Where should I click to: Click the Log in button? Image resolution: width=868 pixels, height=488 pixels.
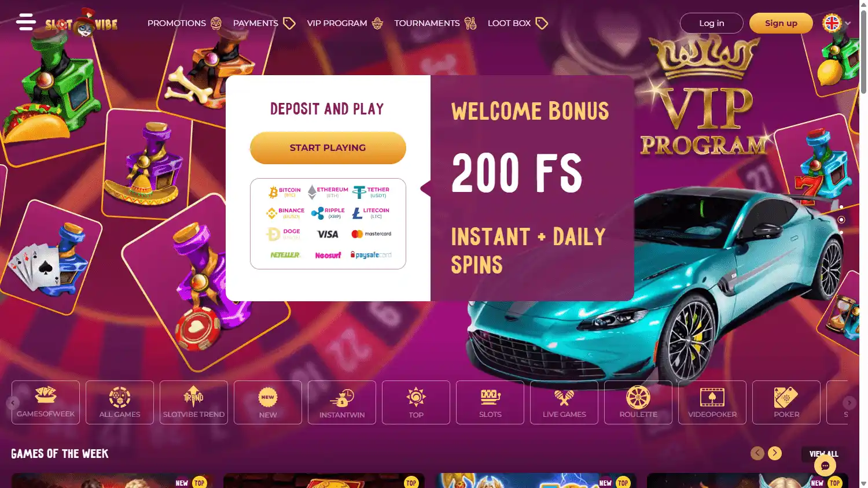pyautogui.click(x=712, y=23)
